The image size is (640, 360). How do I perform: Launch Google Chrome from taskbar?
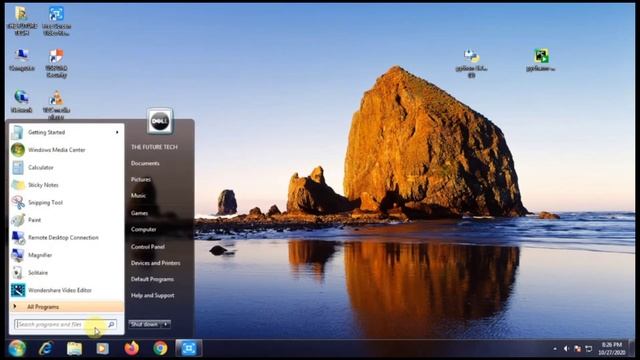coord(160,349)
